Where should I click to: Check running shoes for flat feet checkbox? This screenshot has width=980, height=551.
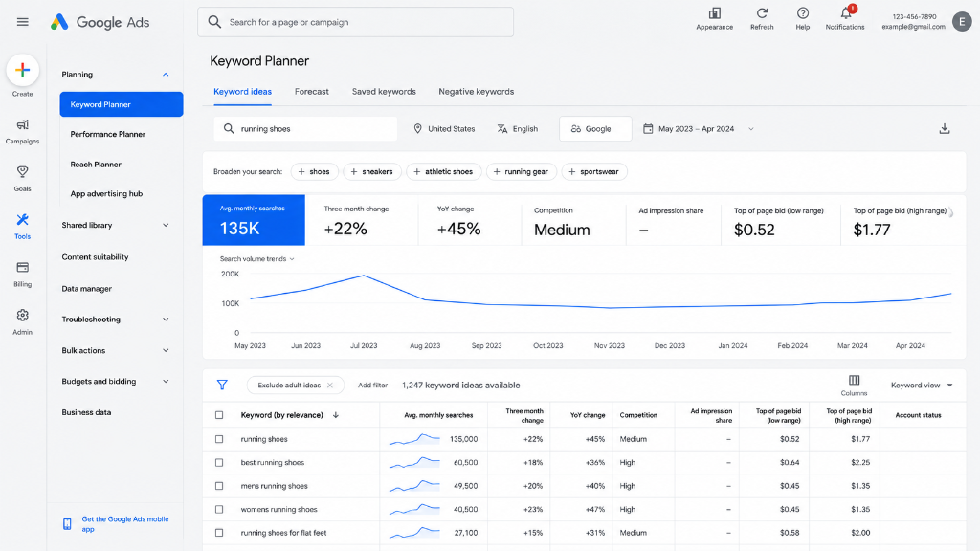[x=219, y=533]
